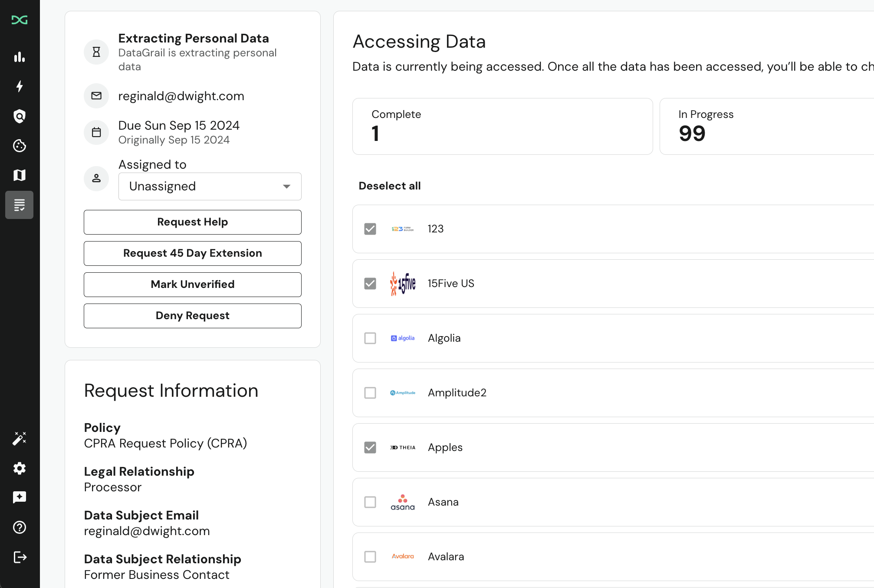This screenshot has width=874, height=588.
Task: Click the Avalara row label
Action: tap(446, 557)
